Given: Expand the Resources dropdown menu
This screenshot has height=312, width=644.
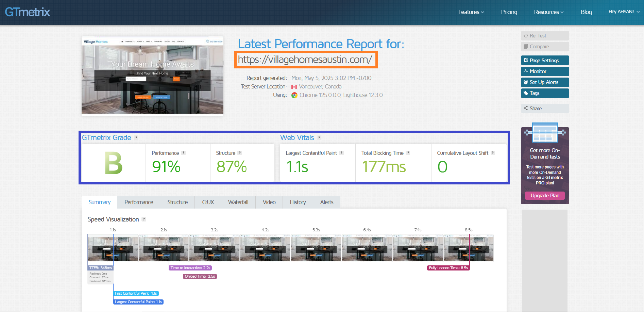Looking at the screenshot, I should [x=549, y=12].
